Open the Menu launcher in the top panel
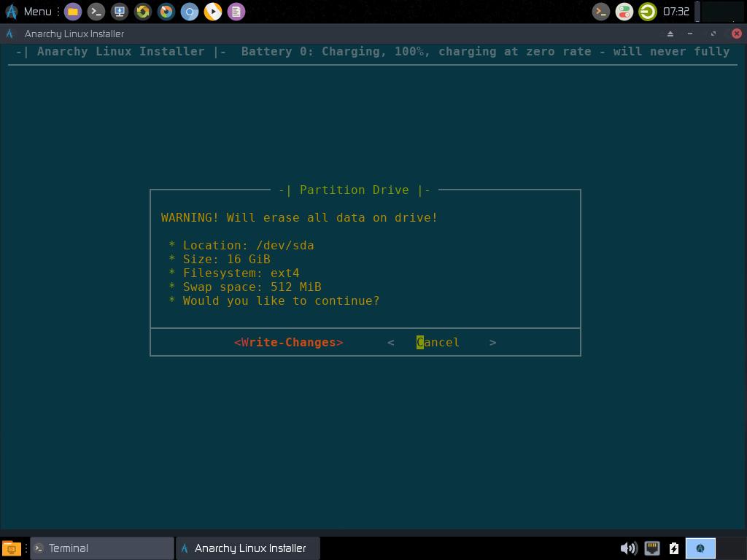 point(28,12)
